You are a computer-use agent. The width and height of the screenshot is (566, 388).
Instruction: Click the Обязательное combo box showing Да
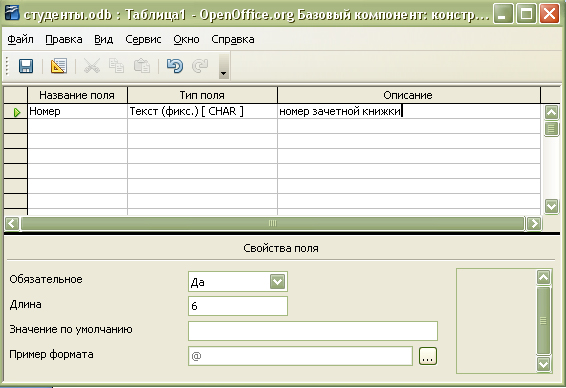[x=238, y=282]
